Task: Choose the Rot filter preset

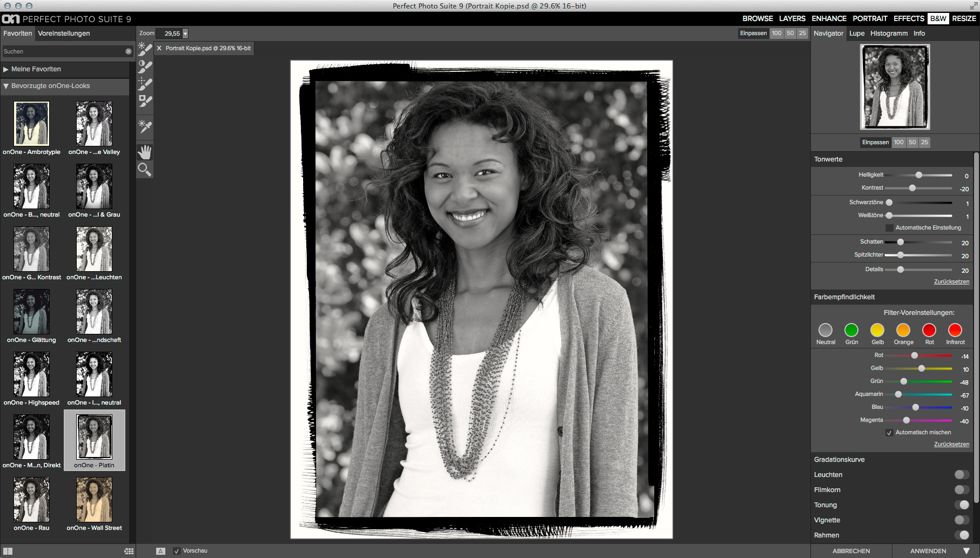Action: (x=929, y=330)
